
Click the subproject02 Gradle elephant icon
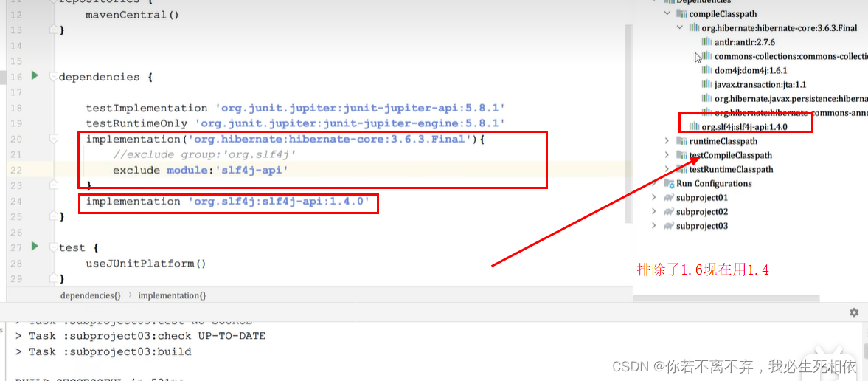(670, 212)
